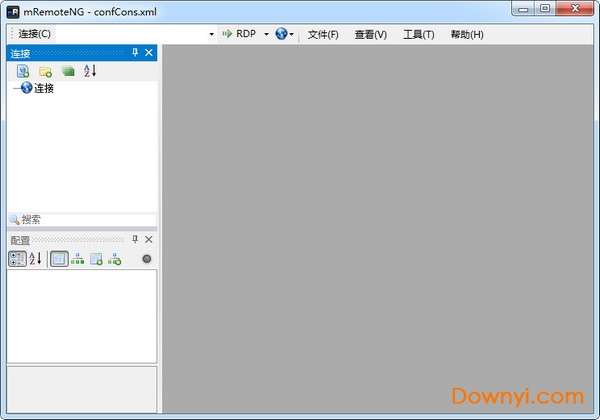Show default inheritance icon in 配置 toolbar
Image resolution: width=600 pixels, height=420 pixels.
[x=114, y=259]
